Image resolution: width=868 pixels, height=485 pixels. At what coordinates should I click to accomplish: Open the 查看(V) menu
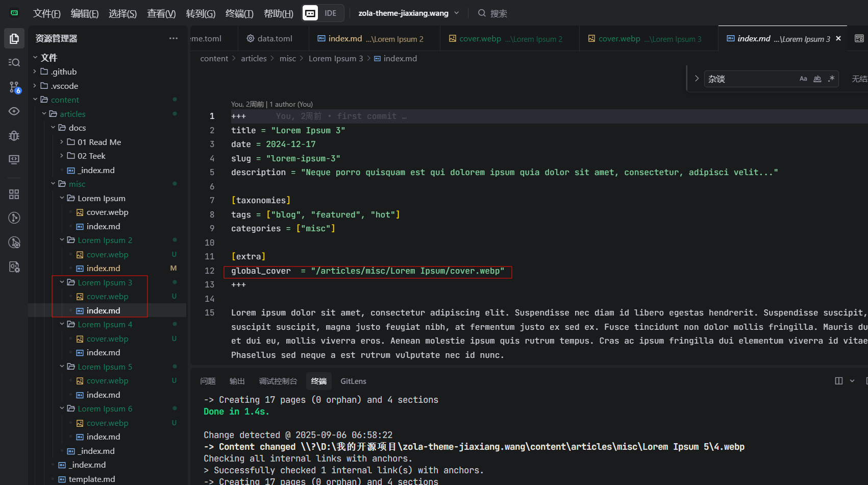(161, 13)
